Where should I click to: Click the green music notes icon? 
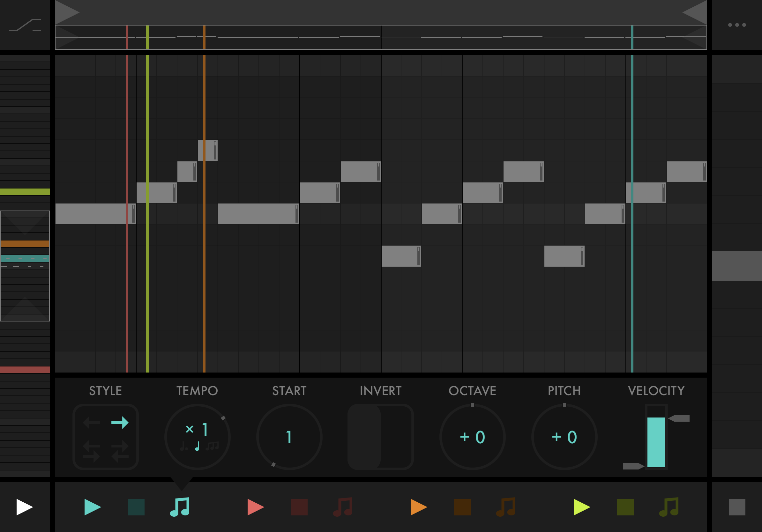coord(669,507)
